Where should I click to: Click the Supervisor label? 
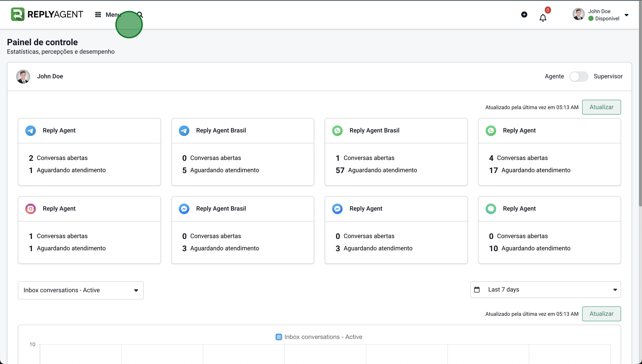coord(608,76)
